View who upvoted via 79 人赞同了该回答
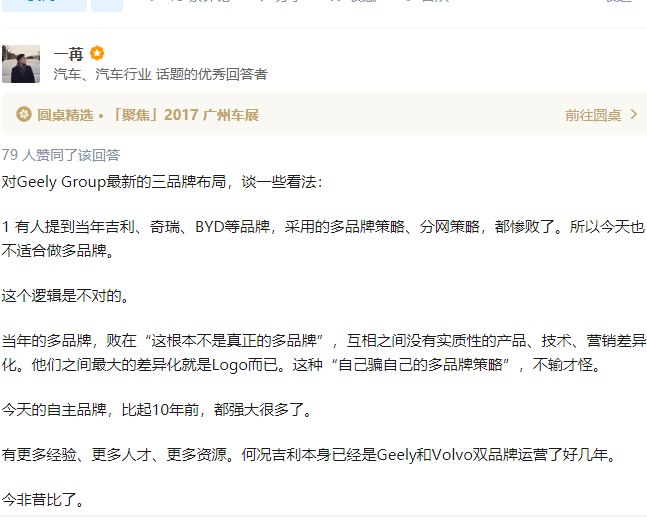Screen dimensions: 647x524 (x=61, y=155)
